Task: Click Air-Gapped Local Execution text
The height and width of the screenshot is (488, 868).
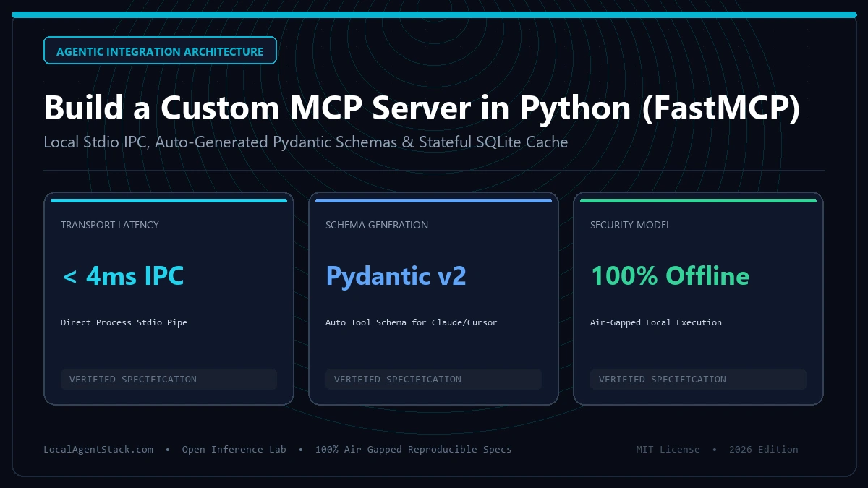Action: [656, 322]
